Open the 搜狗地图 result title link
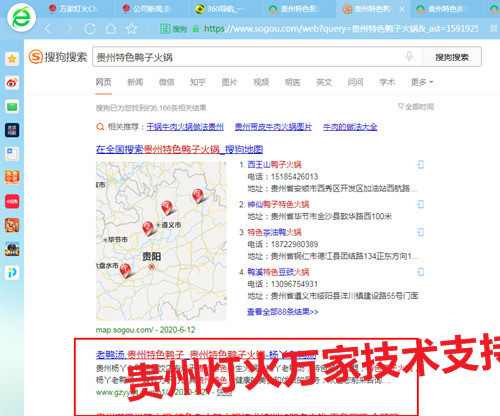 click(179, 149)
